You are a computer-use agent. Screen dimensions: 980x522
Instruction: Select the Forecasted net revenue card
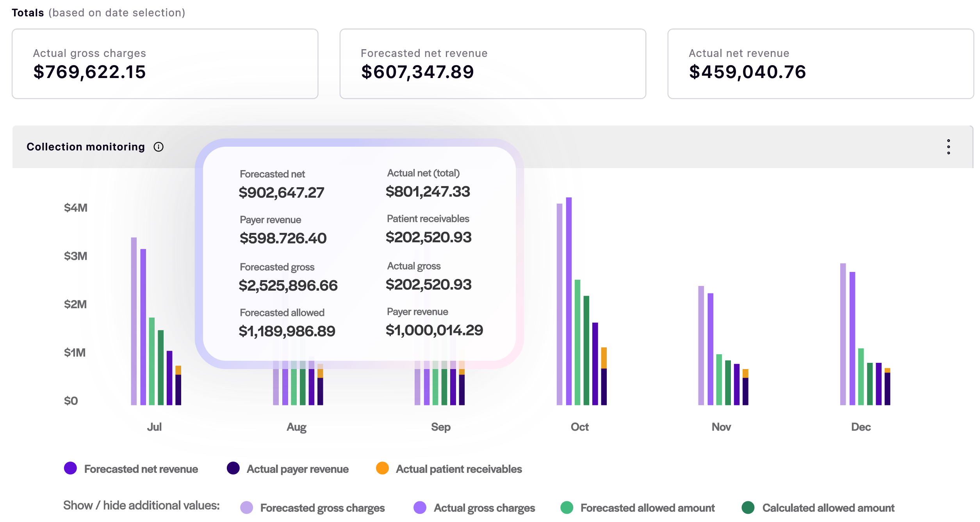(x=492, y=64)
